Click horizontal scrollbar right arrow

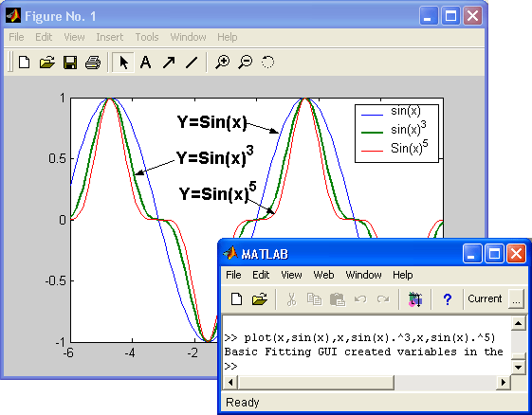504,382
